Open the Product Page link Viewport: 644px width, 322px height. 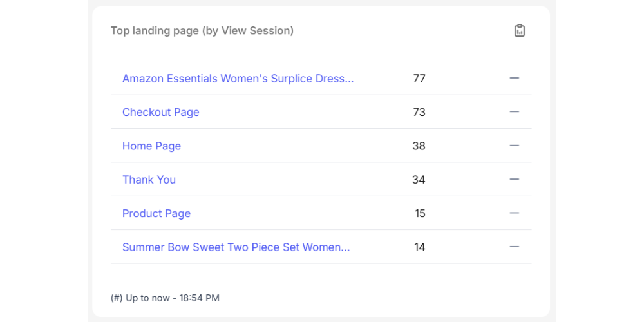tap(156, 213)
